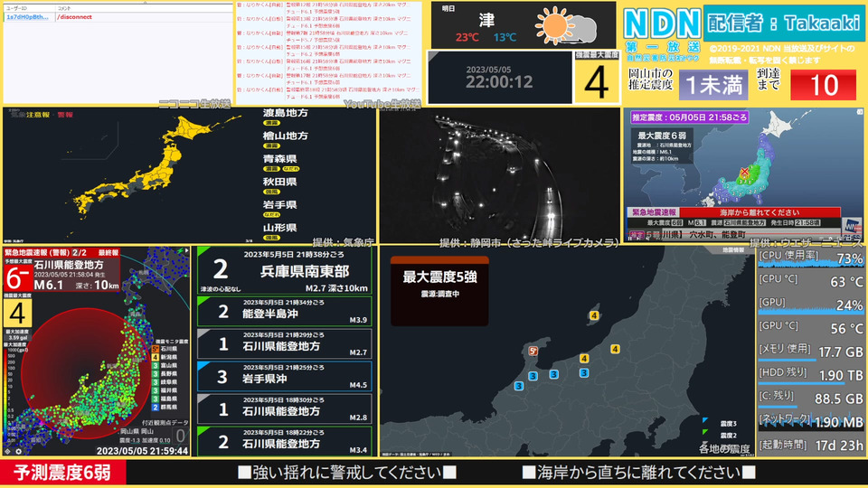Click the メモリ 使用 17.7 GB bar
The width and height of the screenshot is (868, 488).
point(787,360)
